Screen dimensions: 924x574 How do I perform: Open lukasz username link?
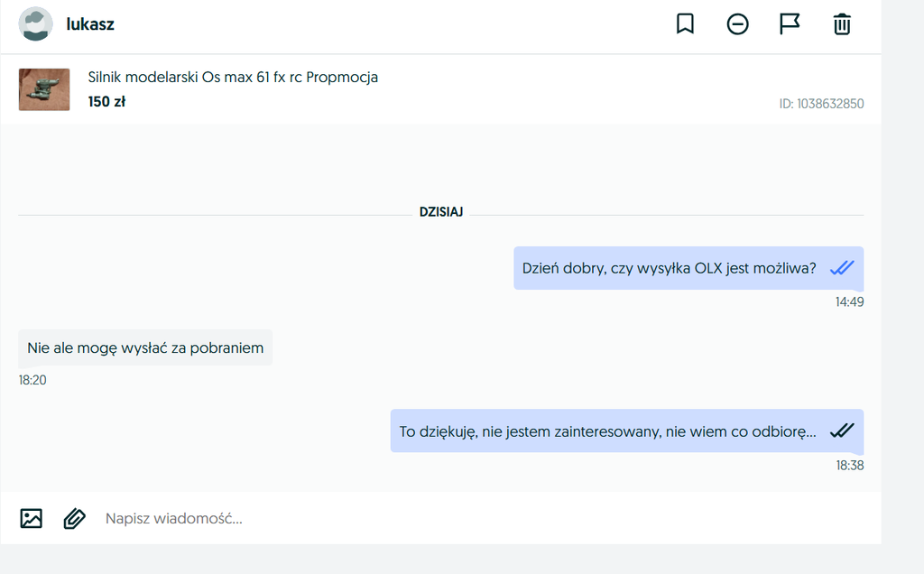coord(90,24)
